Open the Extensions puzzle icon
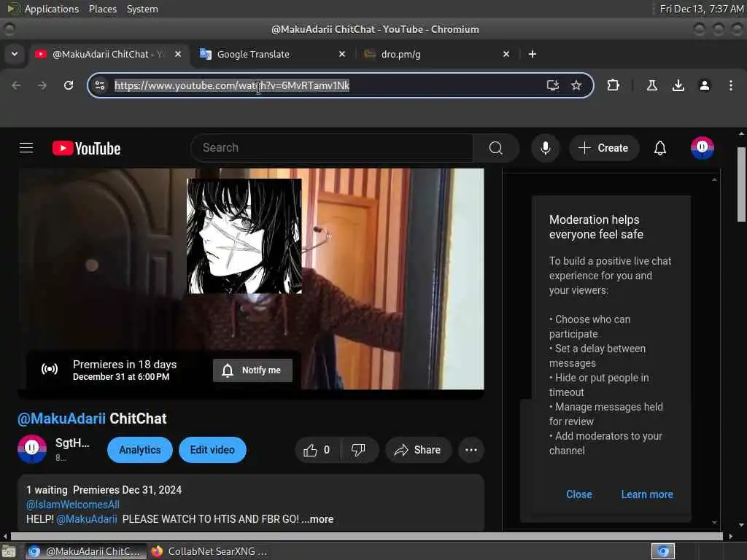The height and width of the screenshot is (560, 747). pos(613,85)
